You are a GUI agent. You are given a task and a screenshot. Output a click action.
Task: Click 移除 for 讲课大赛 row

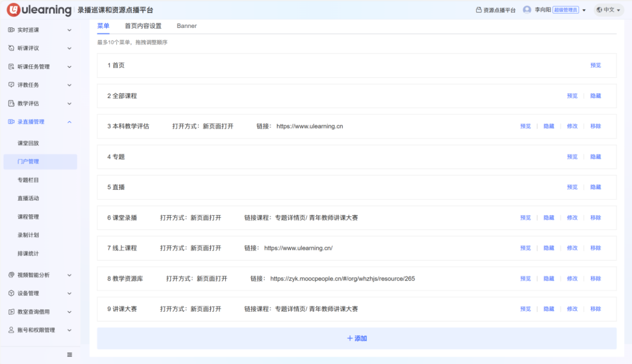click(x=595, y=309)
